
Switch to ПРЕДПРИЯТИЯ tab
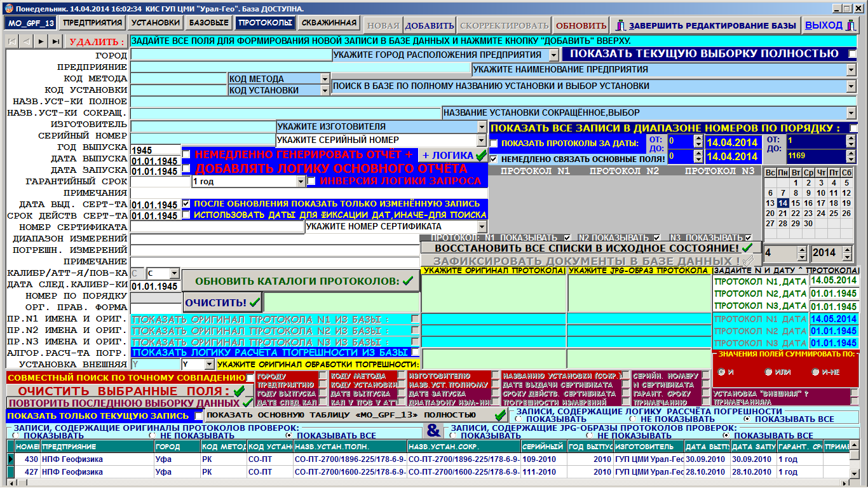pos(93,23)
